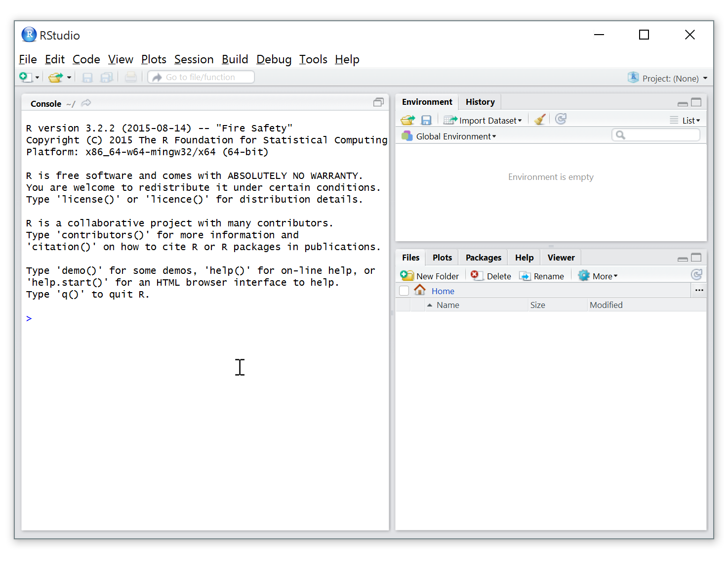
Task: Switch to the Packages tab
Action: (x=484, y=258)
